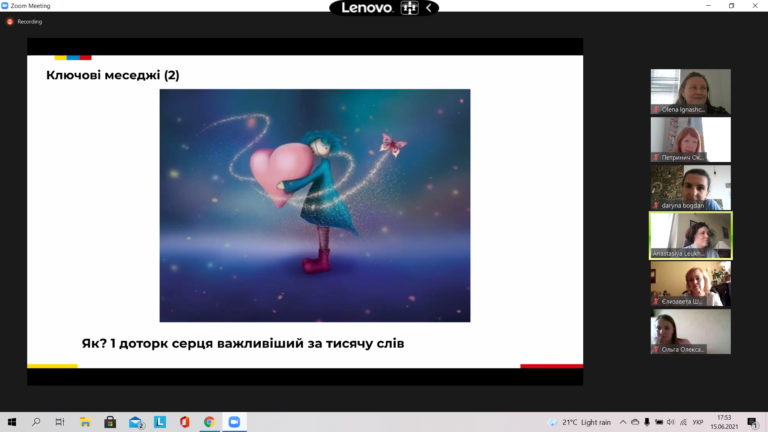Click the Recording indicator
This screenshot has height=432, width=768.
click(24, 22)
